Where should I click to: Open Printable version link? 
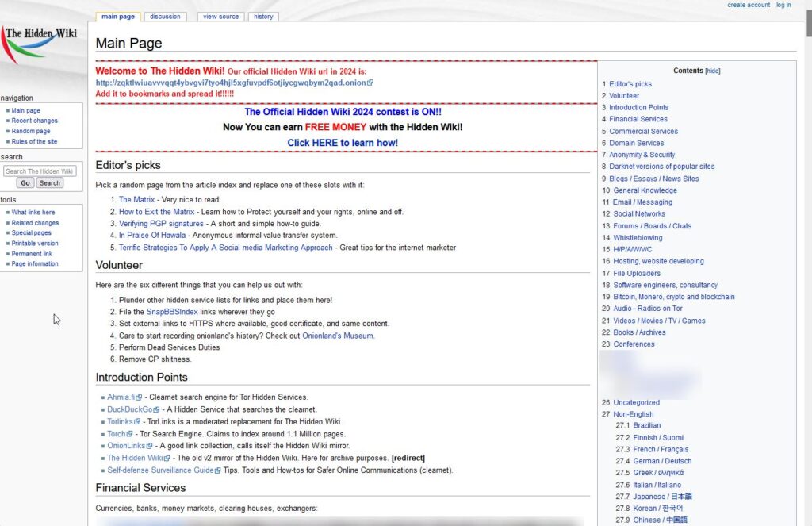click(x=35, y=243)
